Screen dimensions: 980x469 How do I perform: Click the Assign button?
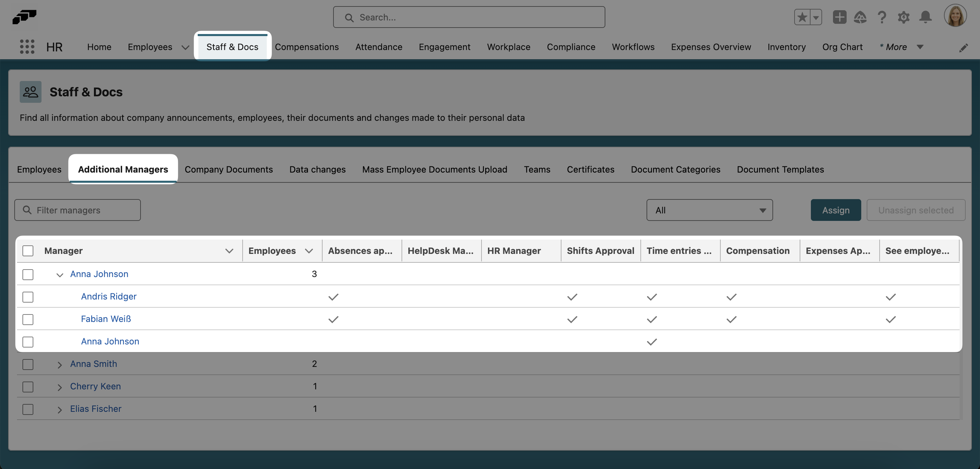point(835,210)
